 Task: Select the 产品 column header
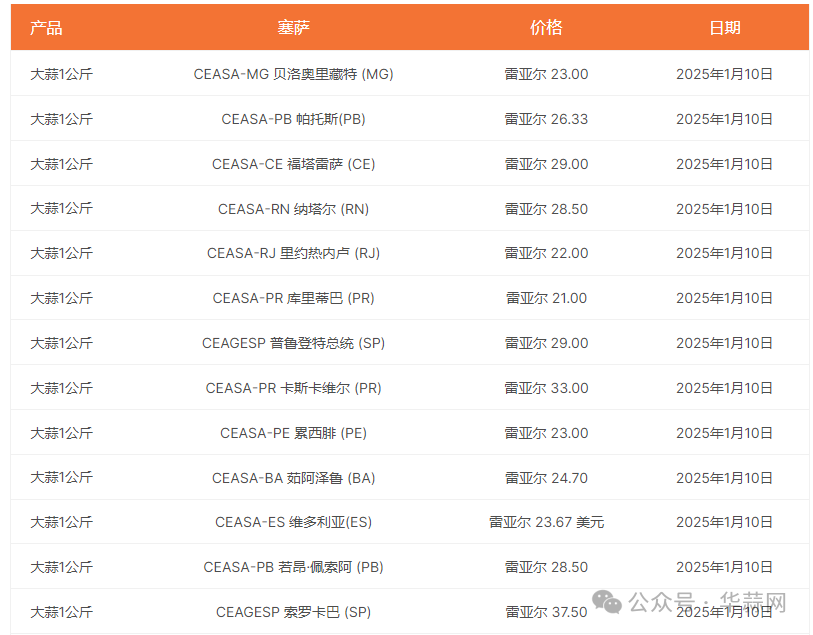coord(46,27)
